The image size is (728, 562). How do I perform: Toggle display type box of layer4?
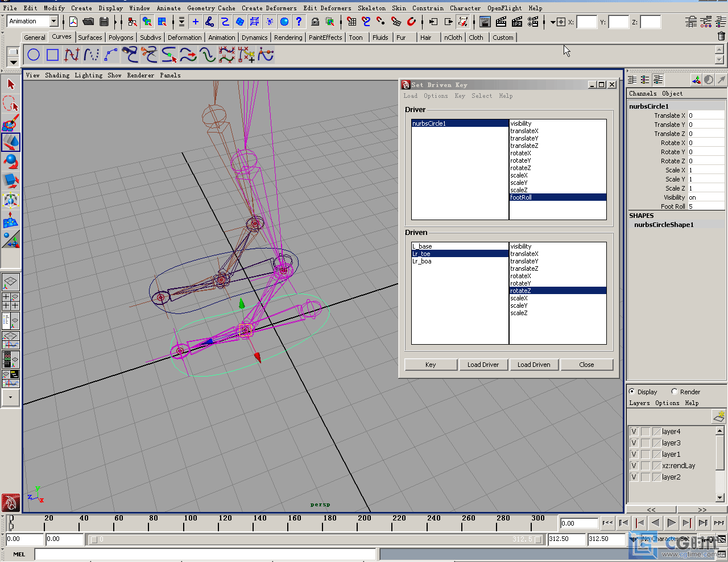click(x=646, y=432)
